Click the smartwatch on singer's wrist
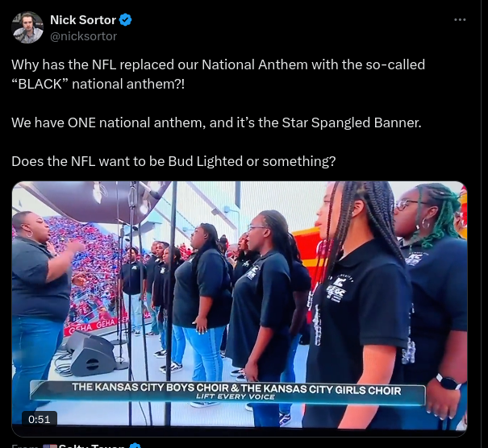This screenshot has width=488, height=448. tap(448, 382)
